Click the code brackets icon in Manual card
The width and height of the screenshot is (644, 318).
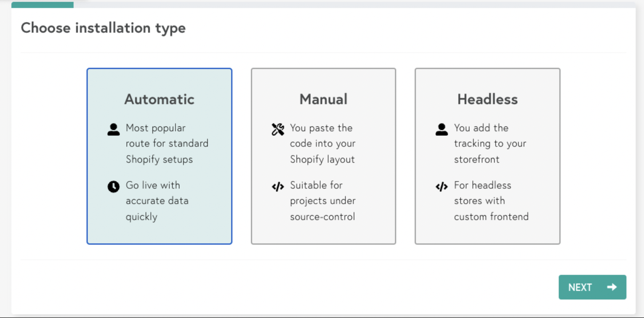point(278,187)
